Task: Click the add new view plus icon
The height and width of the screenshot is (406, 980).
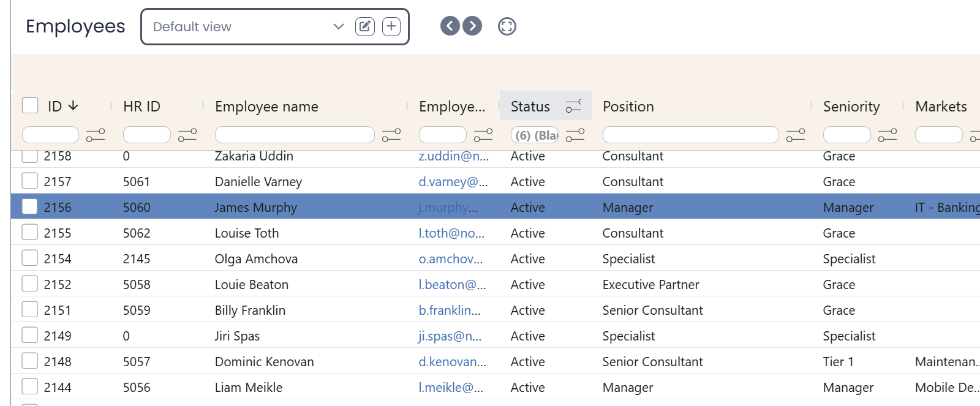Action: pyautogui.click(x=391, y=26)
